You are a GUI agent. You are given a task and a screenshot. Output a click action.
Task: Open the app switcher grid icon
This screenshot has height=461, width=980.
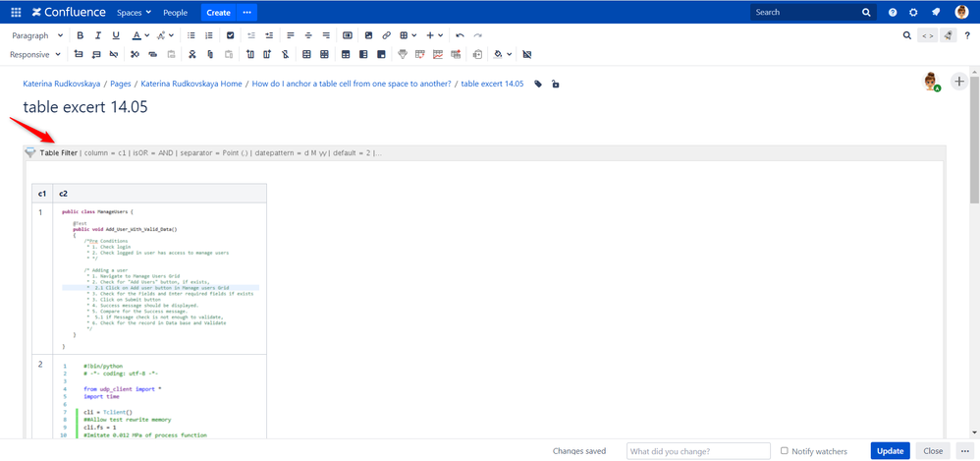(17, 12)
